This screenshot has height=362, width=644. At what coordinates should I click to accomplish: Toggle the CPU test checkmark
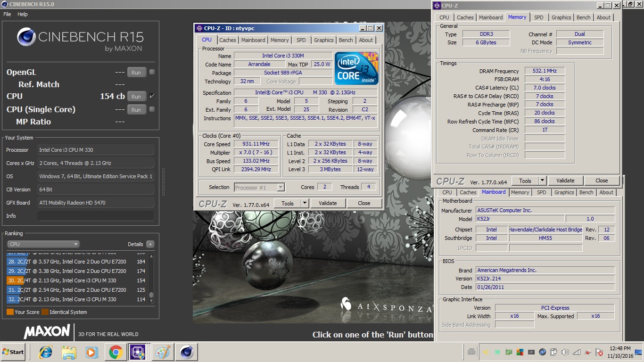(x=152, y=96)
